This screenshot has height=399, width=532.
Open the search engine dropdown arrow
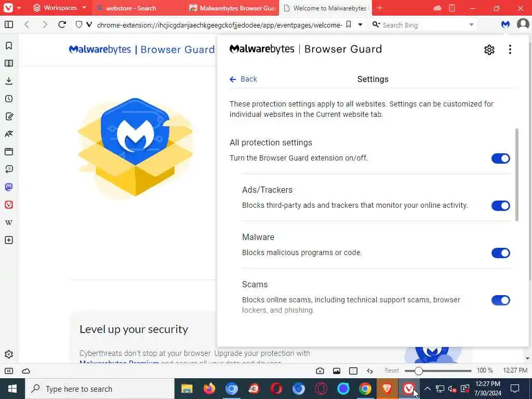coord(471,24)
